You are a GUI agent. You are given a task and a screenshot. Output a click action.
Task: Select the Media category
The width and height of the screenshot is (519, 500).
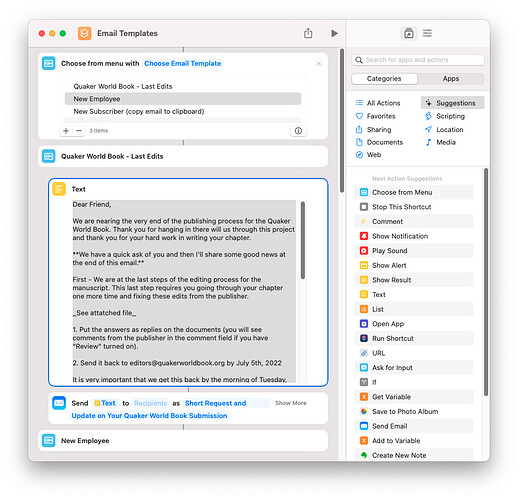pos(440,142)
